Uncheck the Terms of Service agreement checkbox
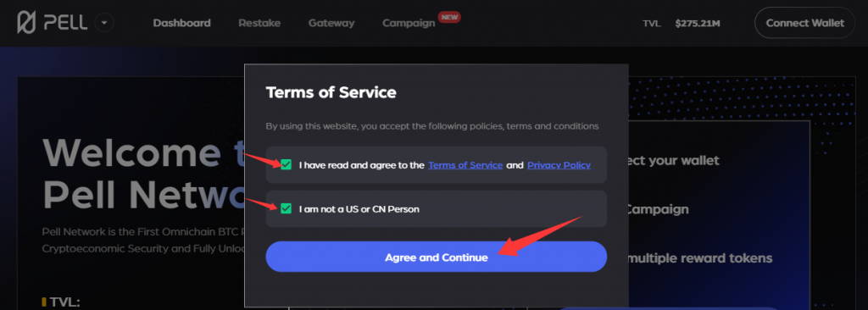868x310 pixels. click(286, 164)
